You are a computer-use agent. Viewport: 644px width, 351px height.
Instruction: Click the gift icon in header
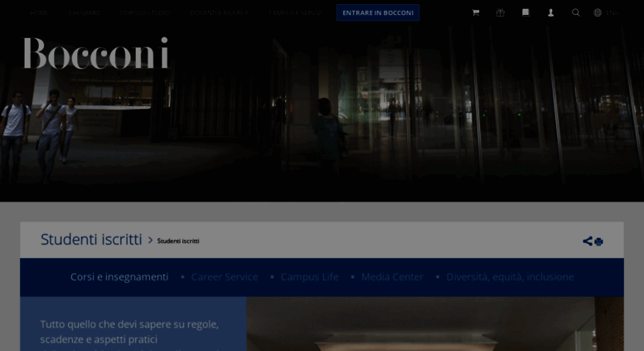(x=501, y=12)
